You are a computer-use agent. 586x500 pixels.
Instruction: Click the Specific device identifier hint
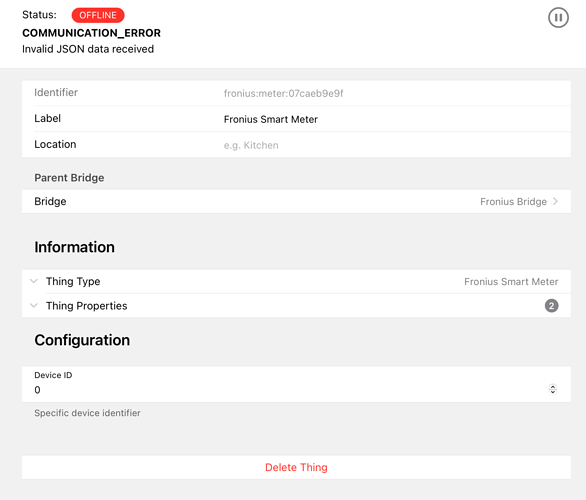(x=87, y=413)
